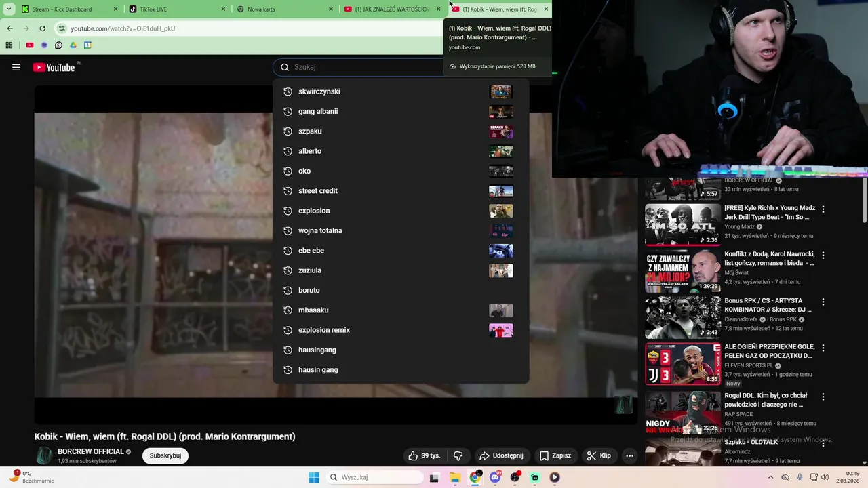Open the YouTube hamburger guide menu
This screenshot has height=488, width=868.
pos(16,67)
